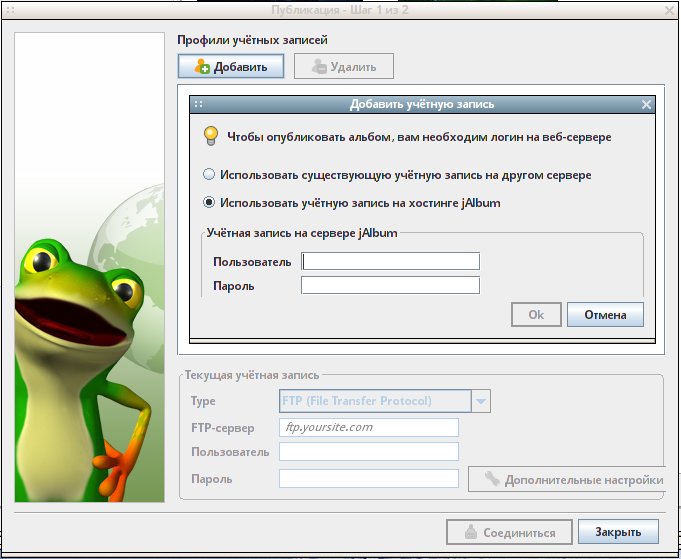This screenshot has width=681, height=559.
Task: Click the Type dropdown arrow
Action: [x=481, y=401]
